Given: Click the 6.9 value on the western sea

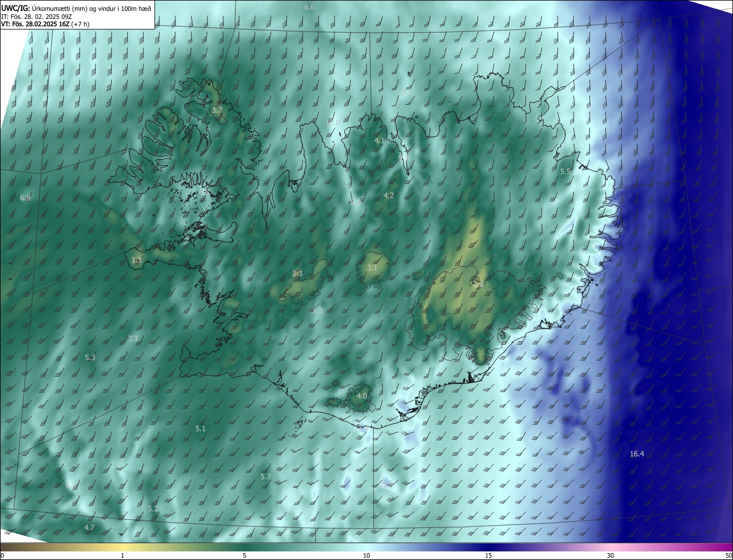Looking at the screenshot, I should pos(25,198).
